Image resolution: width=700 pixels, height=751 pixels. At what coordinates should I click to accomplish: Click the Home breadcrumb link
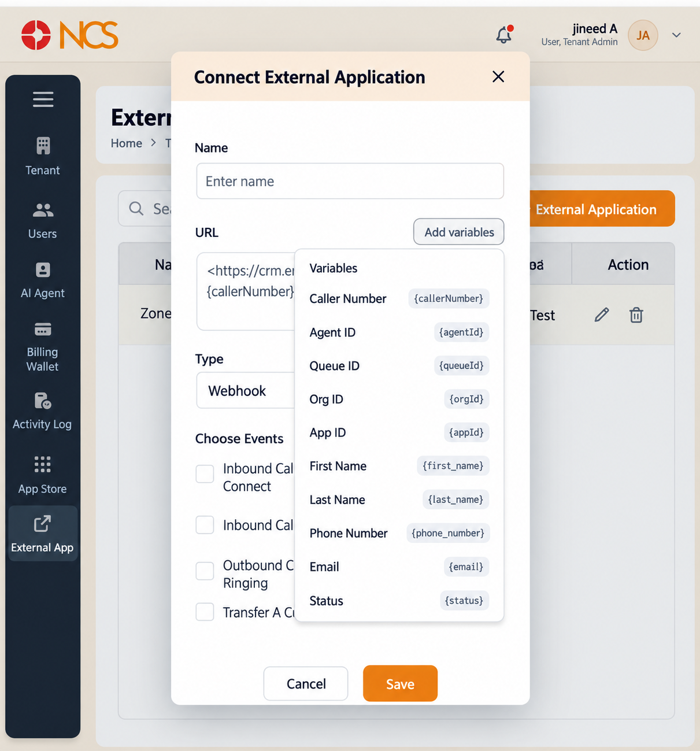pos(127,143)
